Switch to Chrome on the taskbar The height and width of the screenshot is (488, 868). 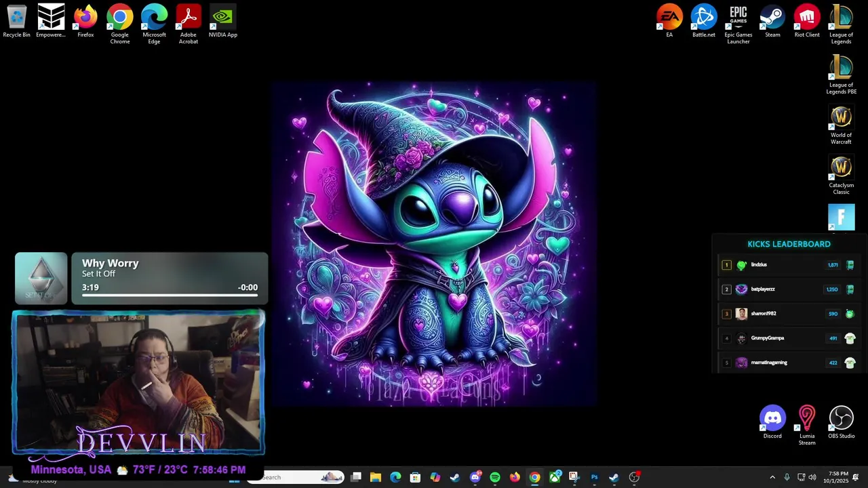click(x=535, y=477)
